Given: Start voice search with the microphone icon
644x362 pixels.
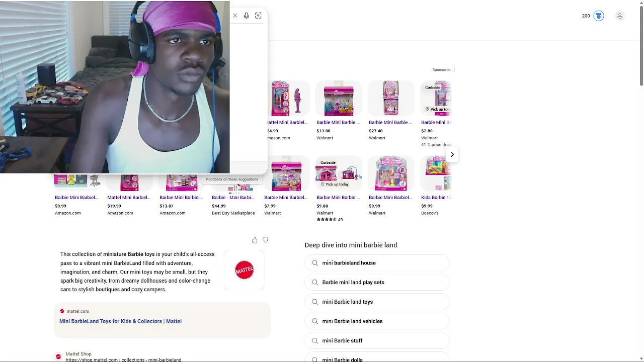Looking at the screenshot, I should [x=247, y=16].
